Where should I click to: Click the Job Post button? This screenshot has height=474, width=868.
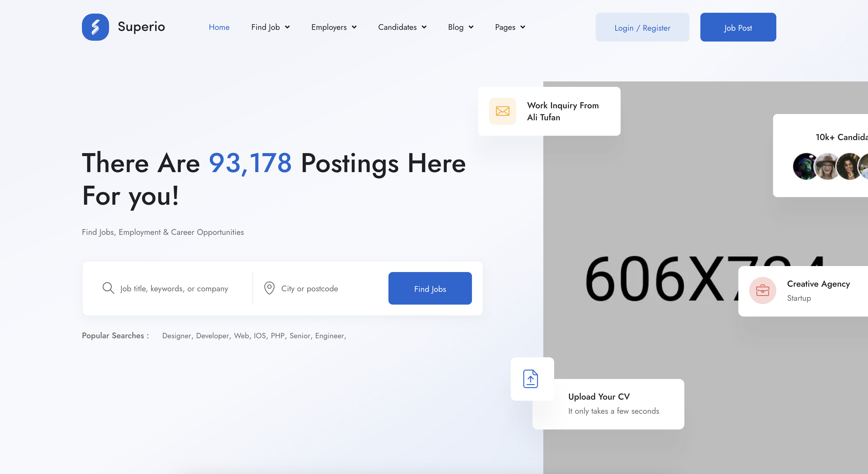738,27
